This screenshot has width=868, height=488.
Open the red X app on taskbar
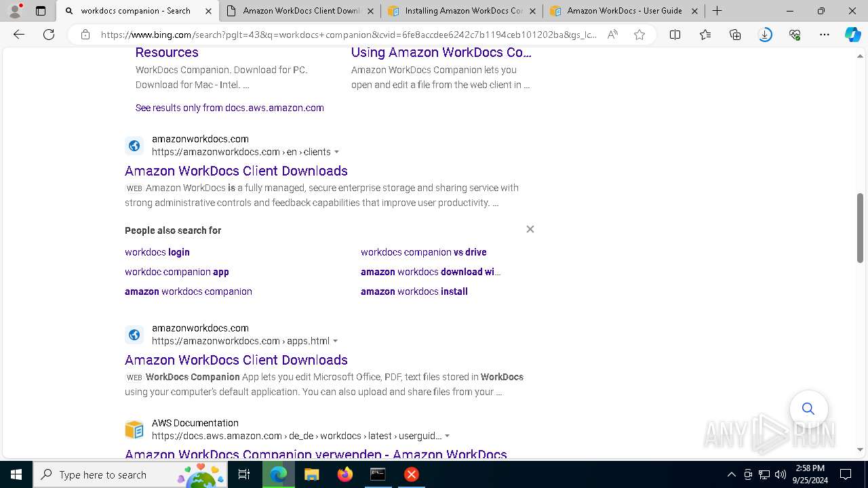pos(411,474)
